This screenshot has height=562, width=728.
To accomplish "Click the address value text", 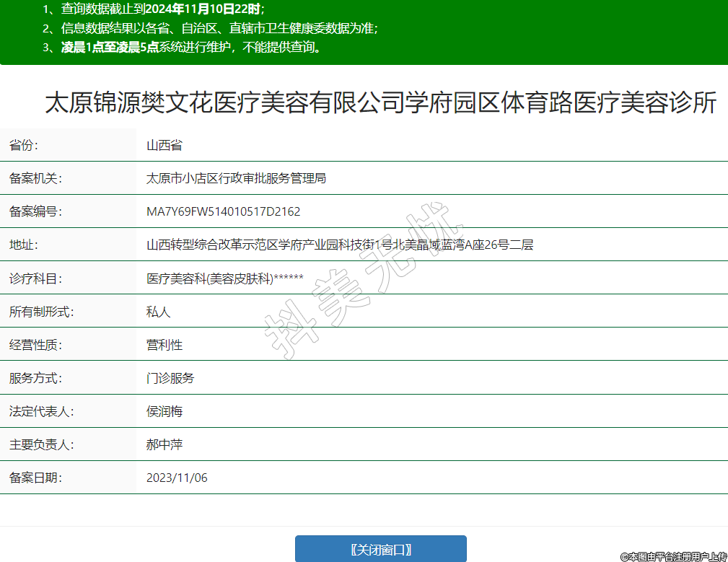I will pos(339,245).
